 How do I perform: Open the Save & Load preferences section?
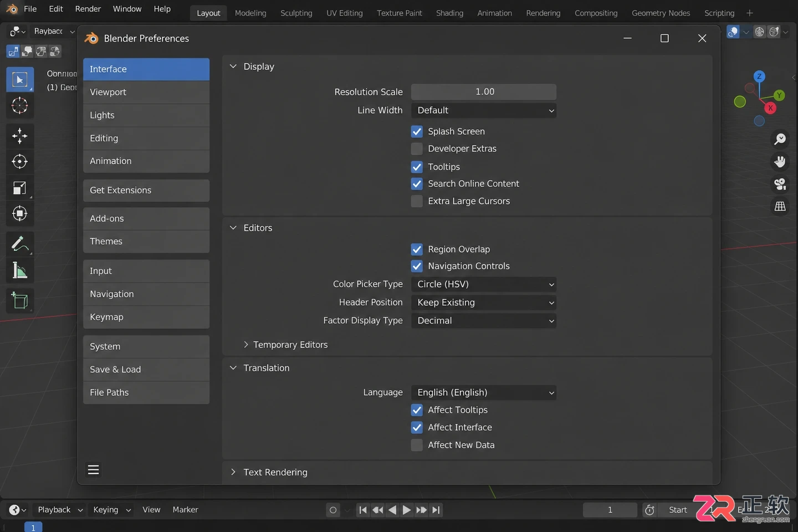(x=146, y=370)
